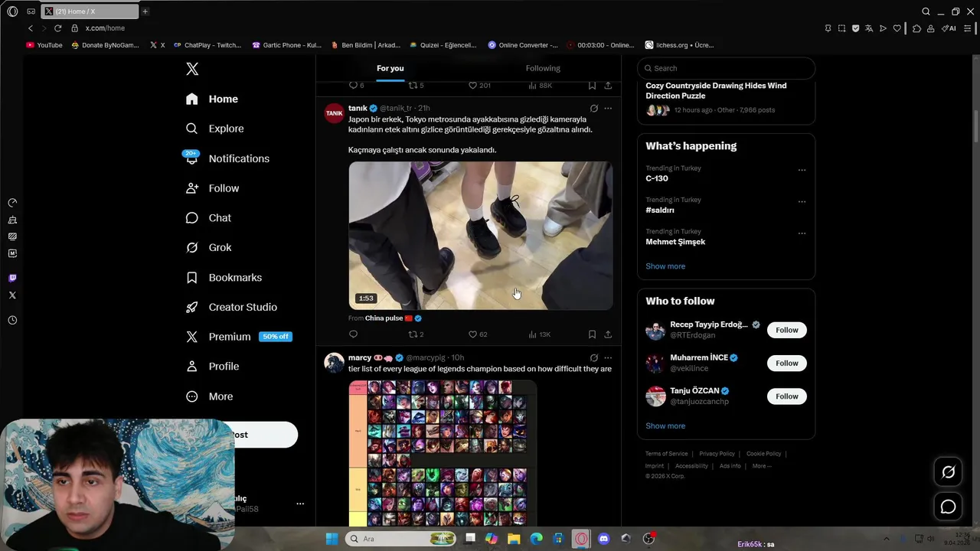The height and width of the screenshot is (551, 980).
Task: Open Terms of Service link
Action: coord(667,454)
